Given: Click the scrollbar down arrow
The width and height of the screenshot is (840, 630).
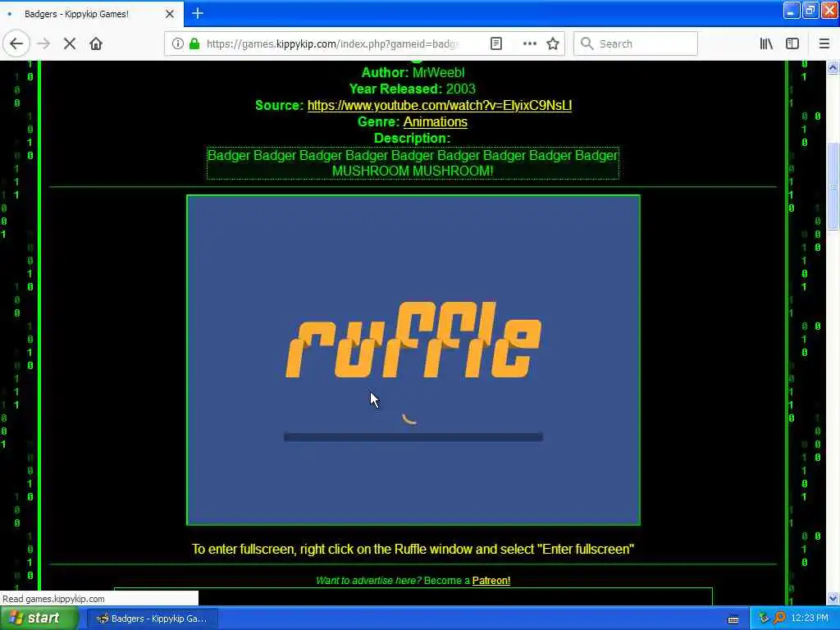Looking at the screenshot, I should [x=833, y=598].
